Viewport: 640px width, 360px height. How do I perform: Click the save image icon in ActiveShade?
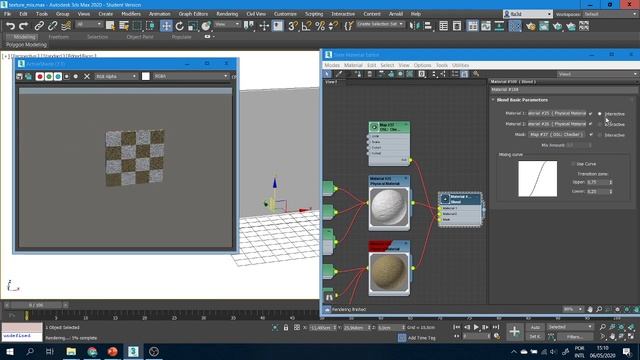coord(19,76)
